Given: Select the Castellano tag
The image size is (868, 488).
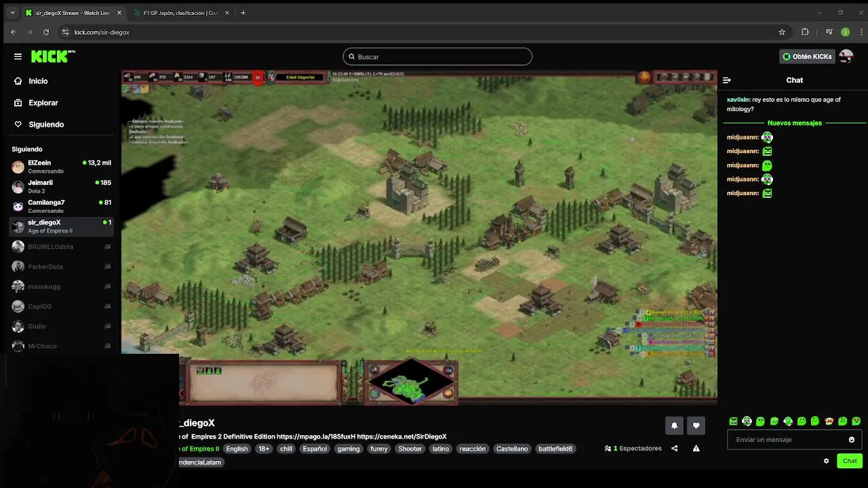Looking at the screenshot, I should click(512, 449).
